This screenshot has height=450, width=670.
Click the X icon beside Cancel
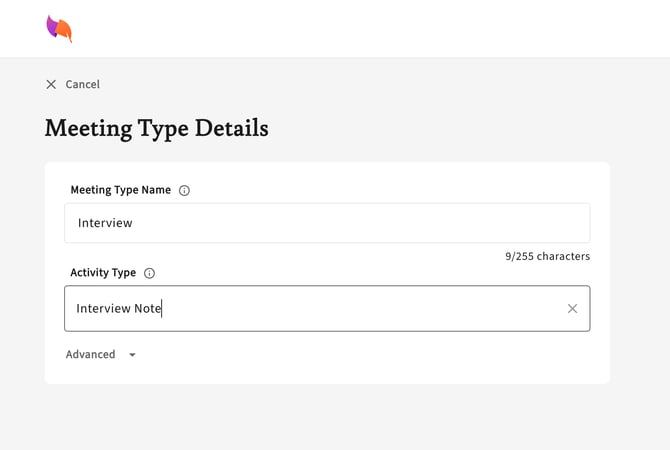pyautogui.click(x=51, y=85)
